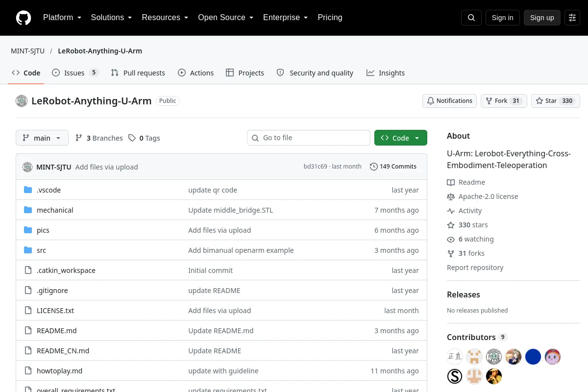Open the solid blue circle contributor avatar

pos(533,357)
